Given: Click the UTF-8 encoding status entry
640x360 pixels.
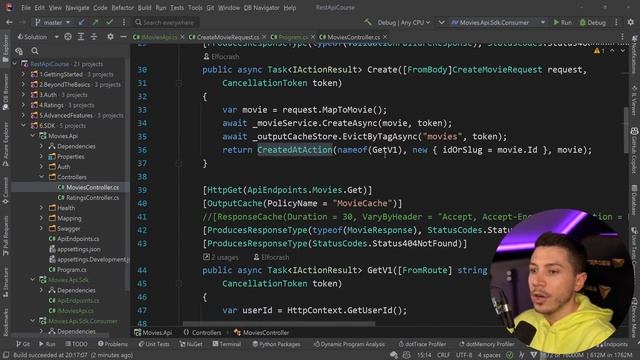Looking at the screenshot, I should [x=464, y=355].
